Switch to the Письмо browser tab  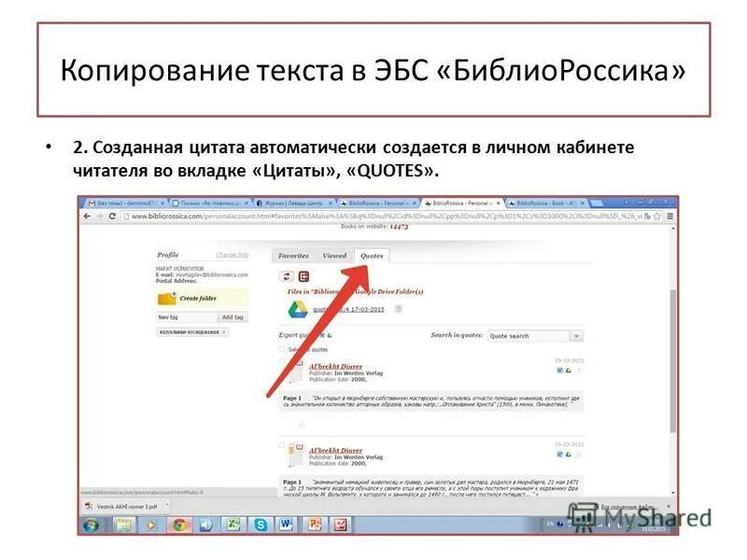(x=207, y=203)
